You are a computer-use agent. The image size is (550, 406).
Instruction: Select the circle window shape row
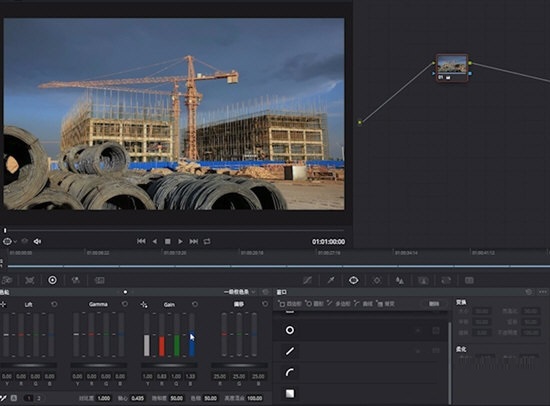pos(360,330)
